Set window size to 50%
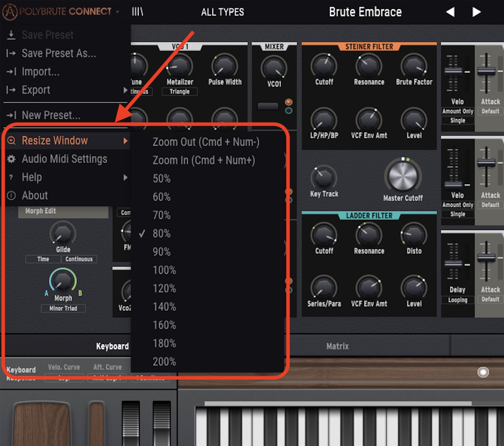 207,178
